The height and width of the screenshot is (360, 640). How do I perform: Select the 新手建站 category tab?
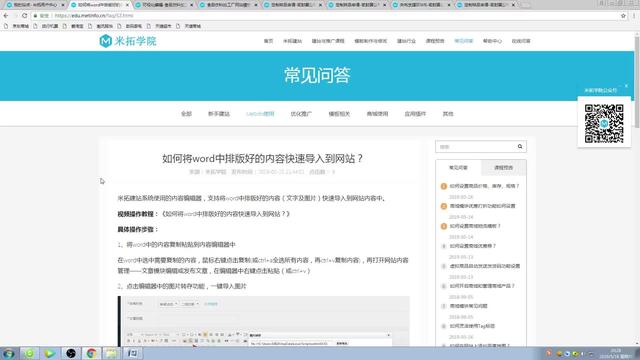point(219,114)
